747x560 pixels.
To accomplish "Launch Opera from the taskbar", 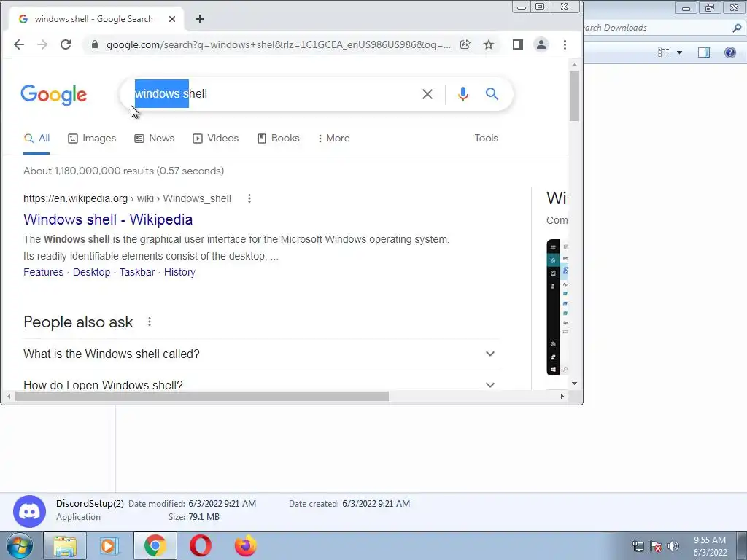I will (200, 545).
